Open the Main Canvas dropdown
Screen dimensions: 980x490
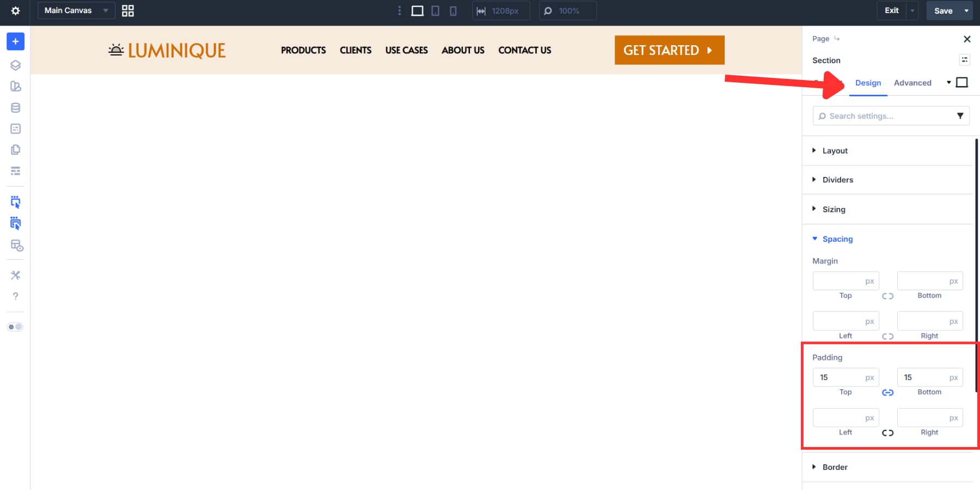[x=76, y=10]
